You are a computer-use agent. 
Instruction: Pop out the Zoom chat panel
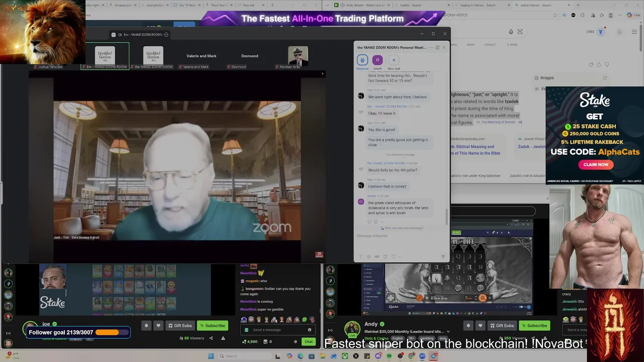coord(437,47)
